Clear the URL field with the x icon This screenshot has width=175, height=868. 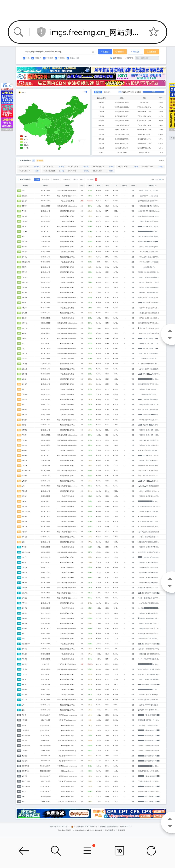tap(93, 52)
